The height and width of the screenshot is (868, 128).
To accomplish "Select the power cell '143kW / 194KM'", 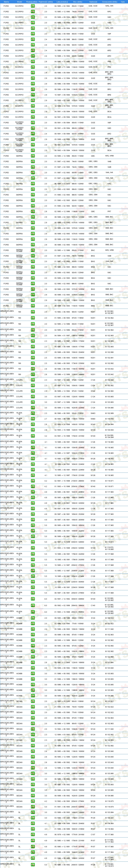I will point(78,358).
